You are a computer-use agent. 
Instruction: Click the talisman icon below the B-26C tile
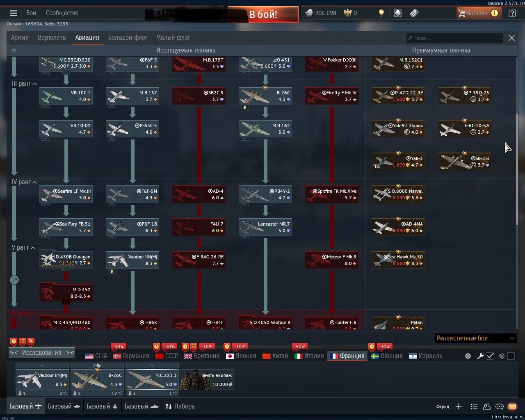245,108
